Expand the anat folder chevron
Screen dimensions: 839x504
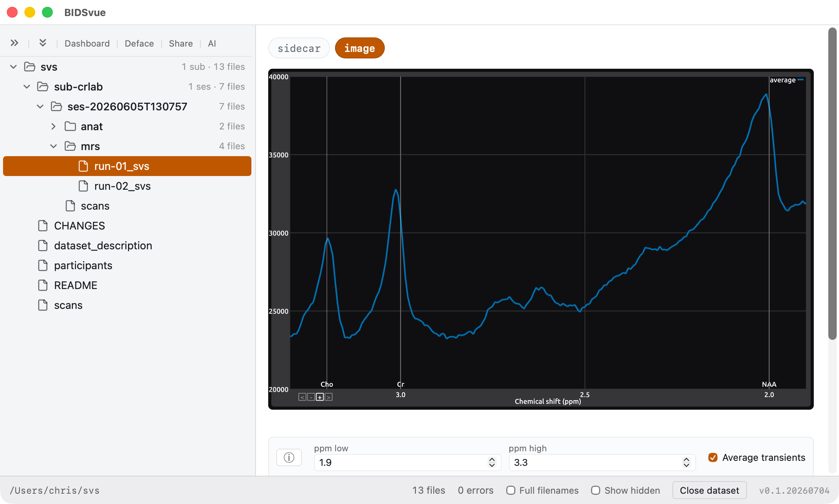[53, 126]
